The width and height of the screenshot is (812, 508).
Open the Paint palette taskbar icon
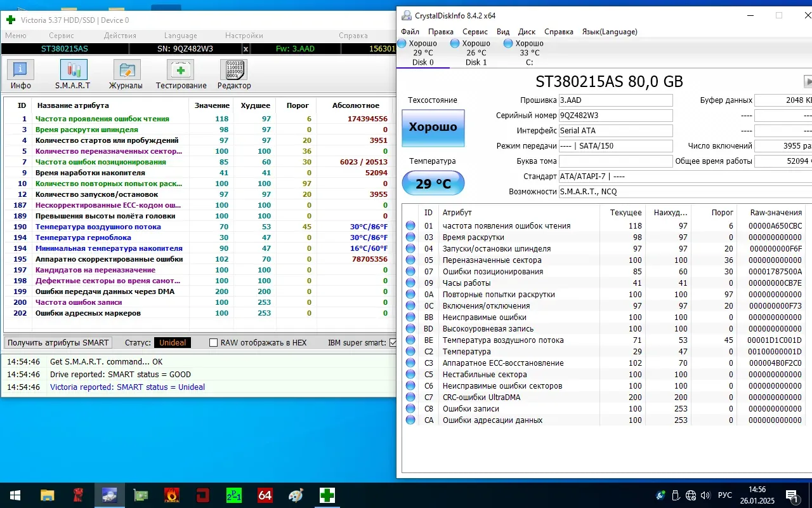tap(296, 495)
